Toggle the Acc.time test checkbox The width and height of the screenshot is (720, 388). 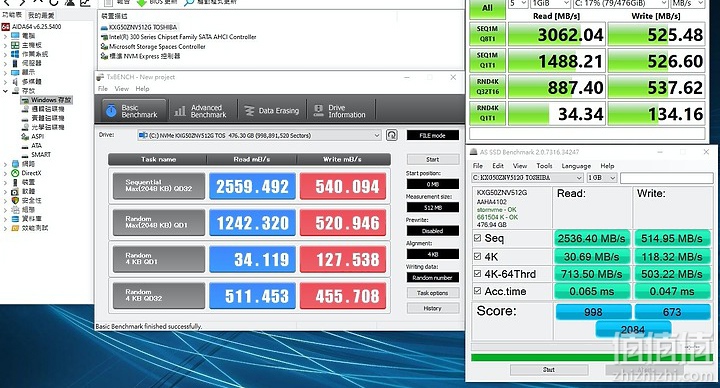click(x=478, y=291)
